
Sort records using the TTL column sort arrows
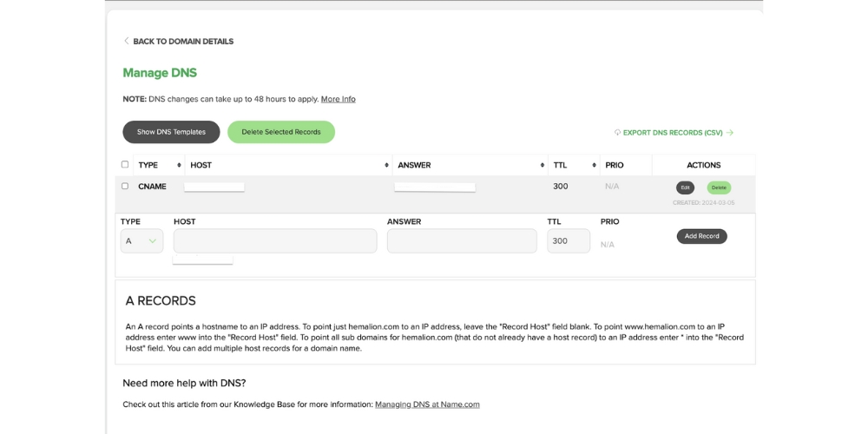point(594,165)
